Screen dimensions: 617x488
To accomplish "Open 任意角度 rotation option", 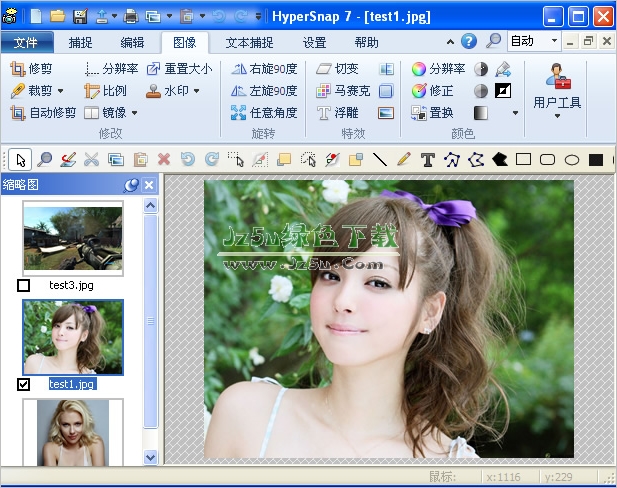I will [264, 113].
